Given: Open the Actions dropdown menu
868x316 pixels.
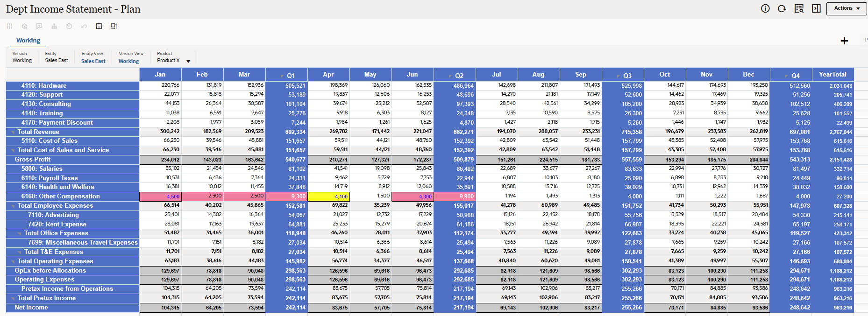Looking at the screenshot, I should 847,8.
